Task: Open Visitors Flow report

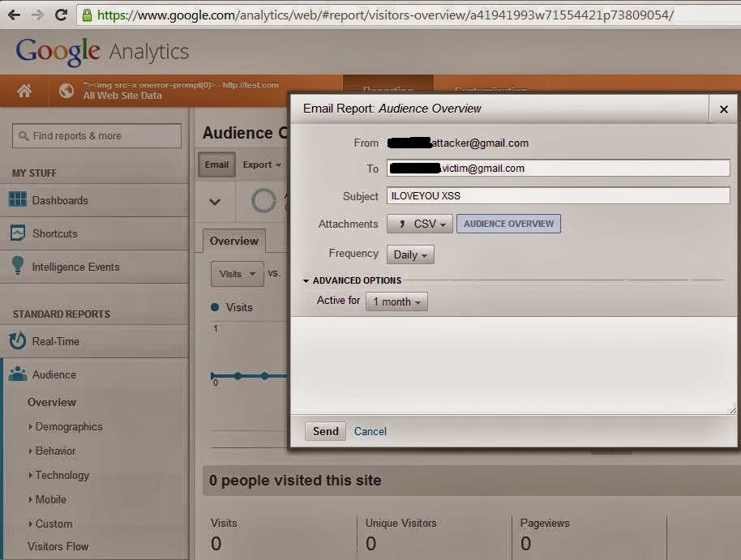Action: click(x=58, y=546)
